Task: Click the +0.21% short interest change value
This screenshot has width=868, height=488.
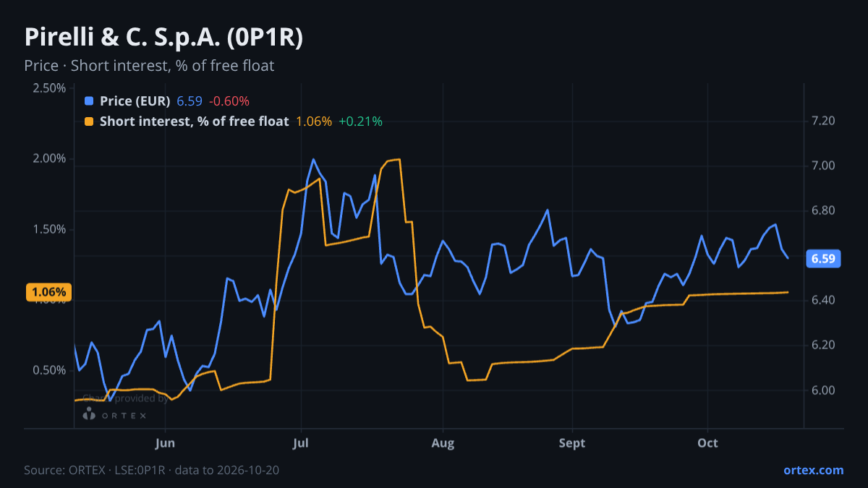Action: pyautogui.click(x=360, y=121)
